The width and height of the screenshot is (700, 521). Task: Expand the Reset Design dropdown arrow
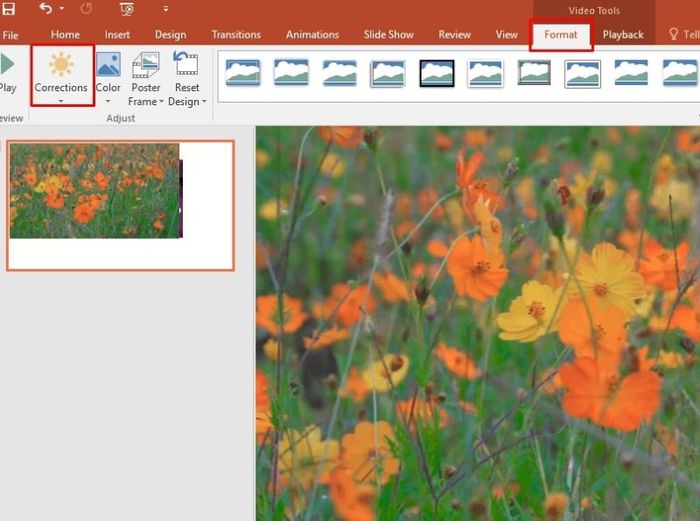[x=204, y=102]
